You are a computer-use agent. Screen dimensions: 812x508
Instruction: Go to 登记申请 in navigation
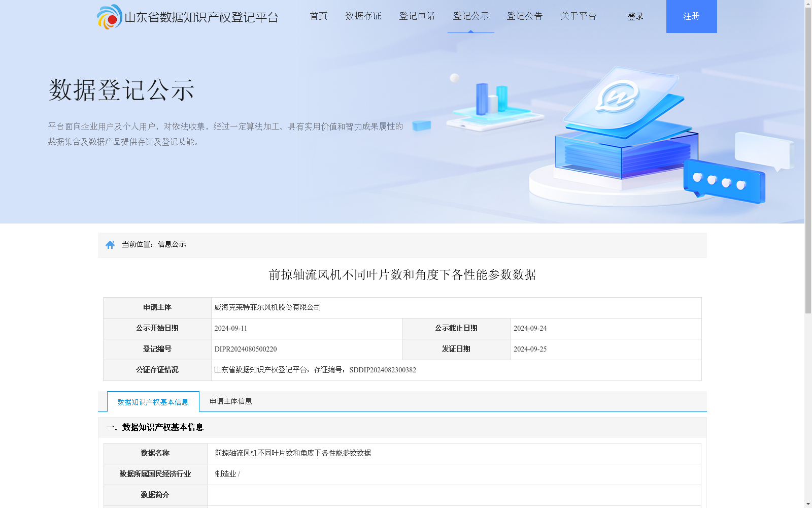pos(417,16)
